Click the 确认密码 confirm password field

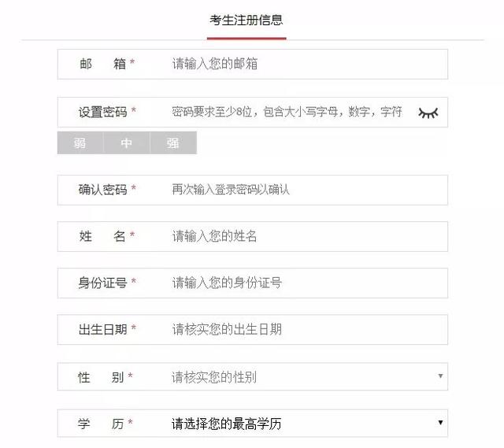tap(252, 190)
